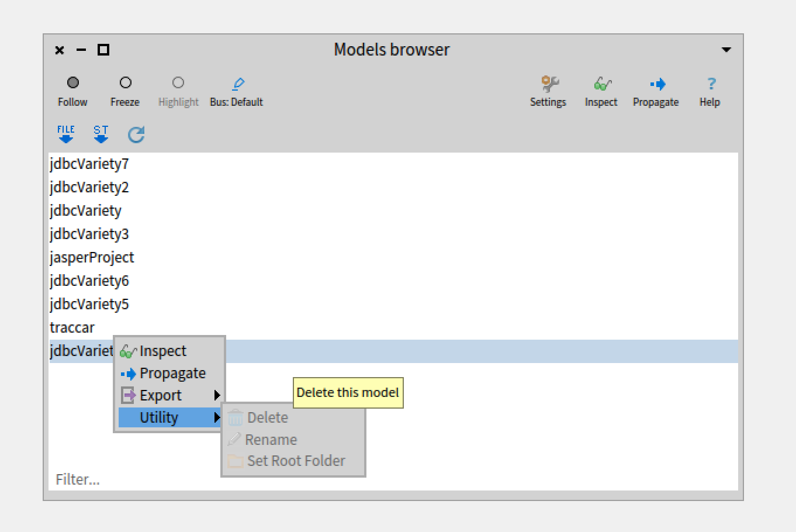Click the Bus: Default pencil icon
Image resolution: width=796 pixels, height=532 pixels.
[238, 83]
